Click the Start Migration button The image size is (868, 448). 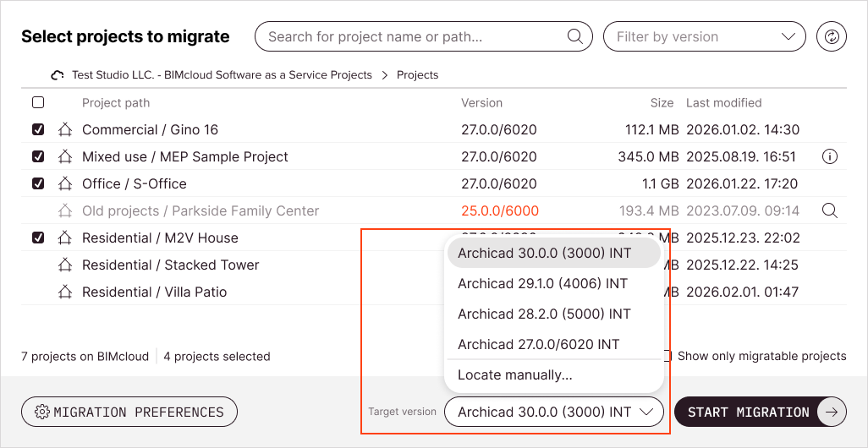[760, 412]
